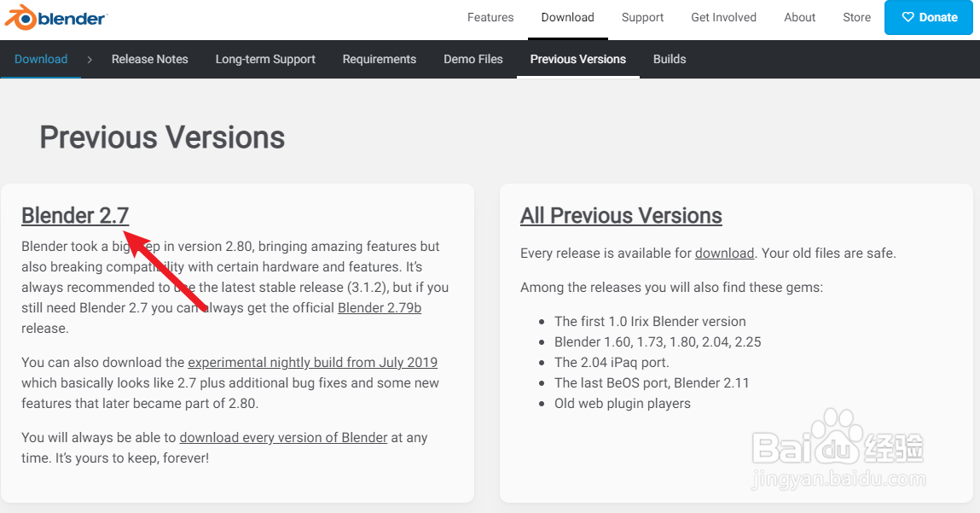Switch to the Long-term Support tab

tap(265, 60)
